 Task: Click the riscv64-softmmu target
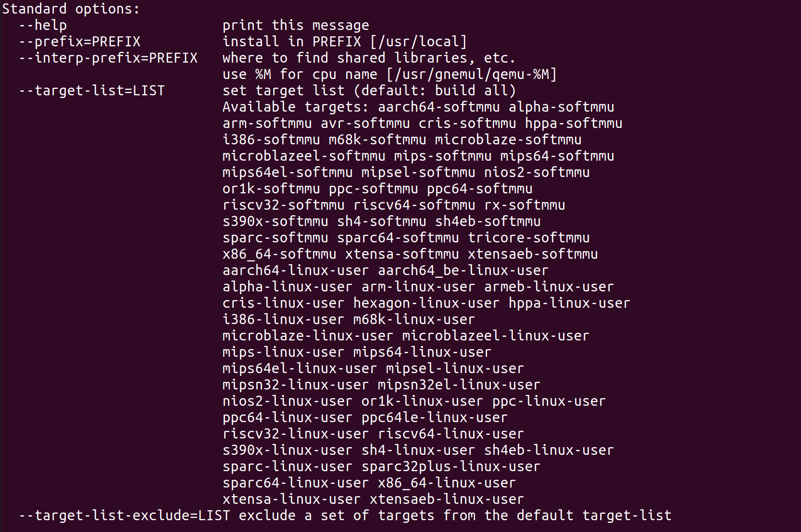(x=414, y=205)
